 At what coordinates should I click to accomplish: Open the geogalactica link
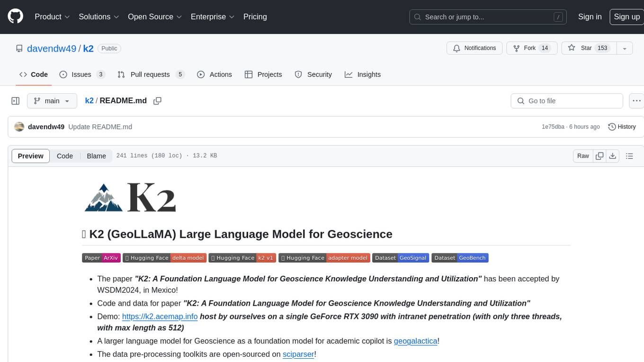pyautogui.click(x=415, y=341)
